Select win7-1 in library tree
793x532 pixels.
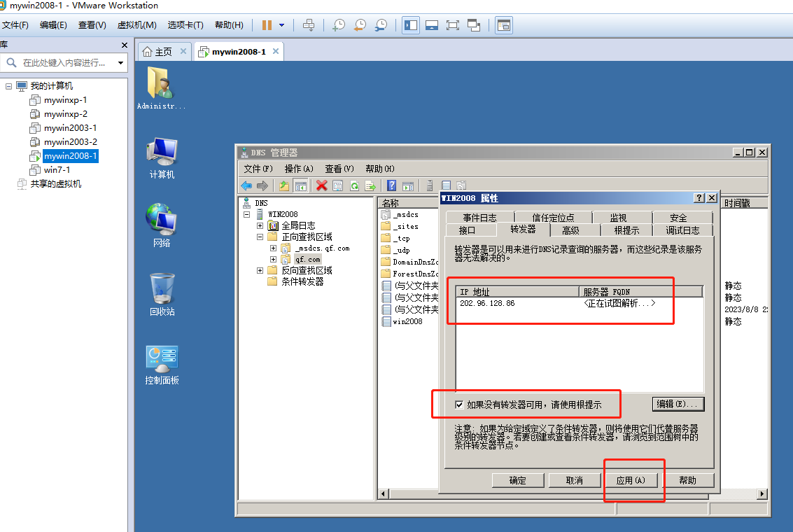pos(57,170)
